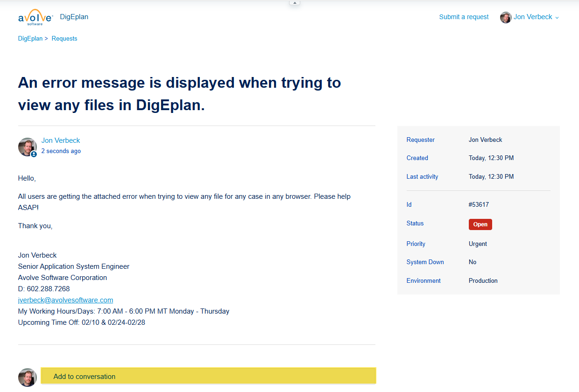
Task: Click the Last activity 'Today, 12:30 PM' value
Action: [x=491, y=177]
